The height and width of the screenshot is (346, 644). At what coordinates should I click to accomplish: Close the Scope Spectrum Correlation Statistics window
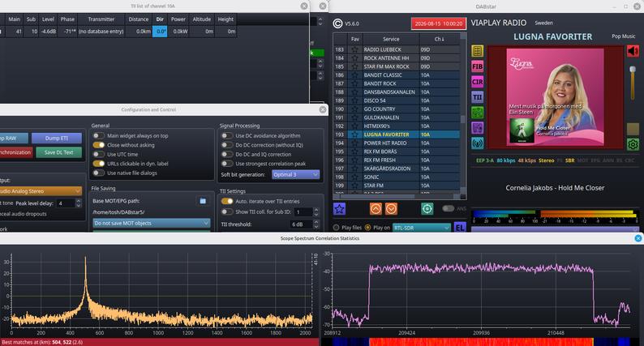coord(638,238)
